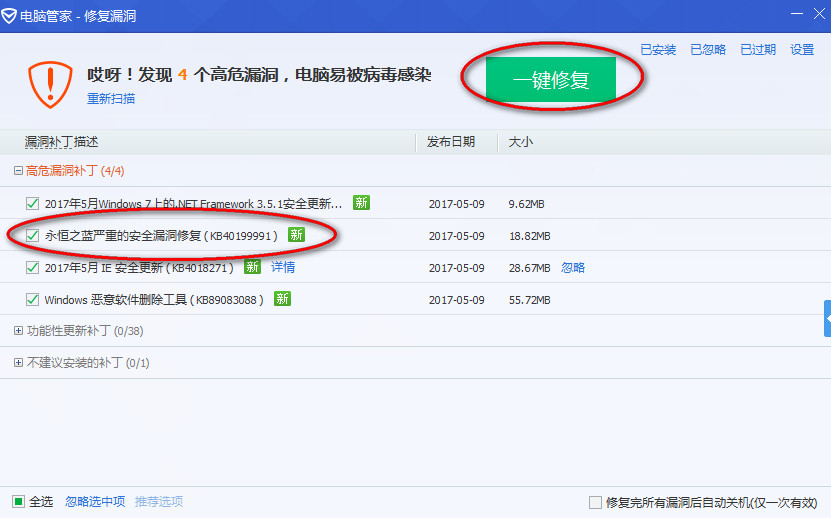This screenshot has height=518, width=831.
Task: Click the 新 badge on .NET Framework row
Action: (x=361, y=203)
